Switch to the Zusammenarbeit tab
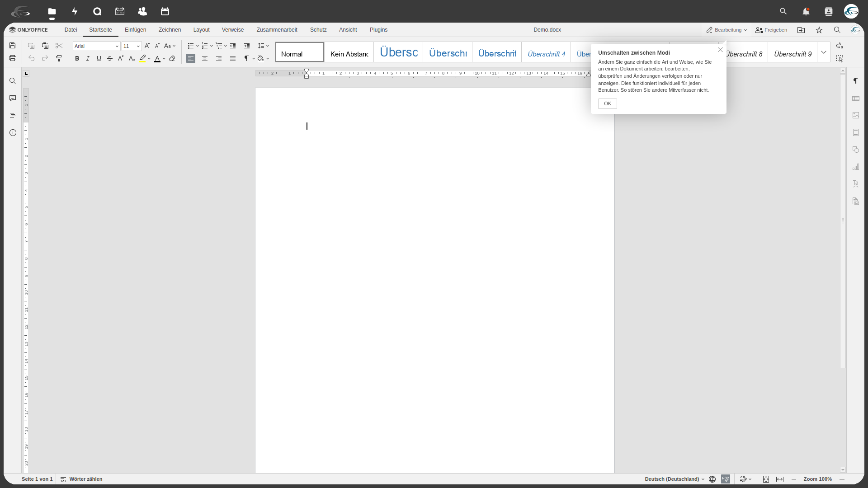 coord(277,30)
